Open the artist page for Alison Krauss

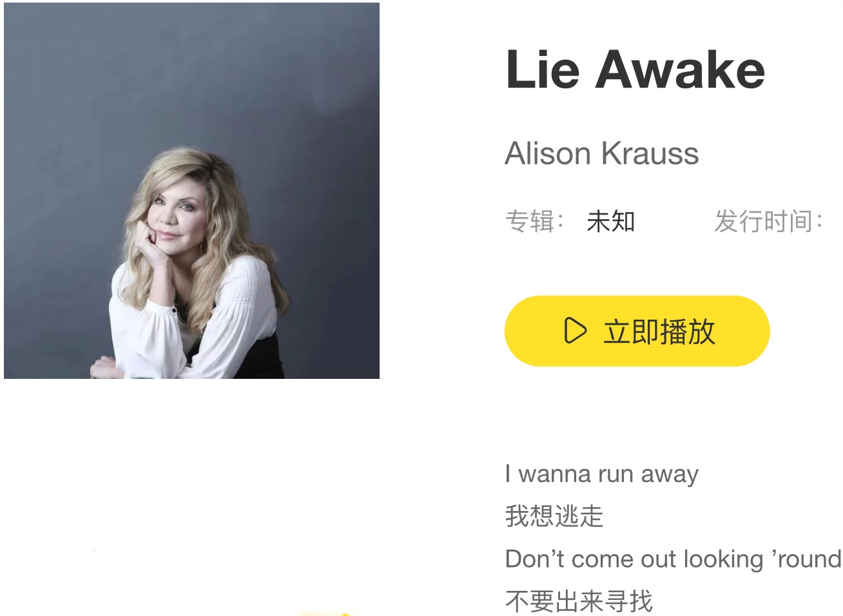tap(602, 153)
